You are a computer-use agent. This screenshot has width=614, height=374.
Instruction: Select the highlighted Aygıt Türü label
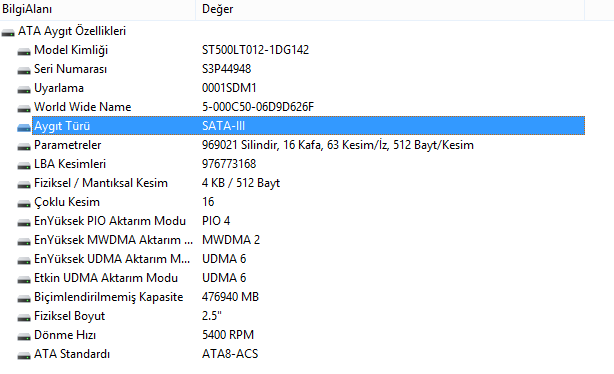[62, 126]
